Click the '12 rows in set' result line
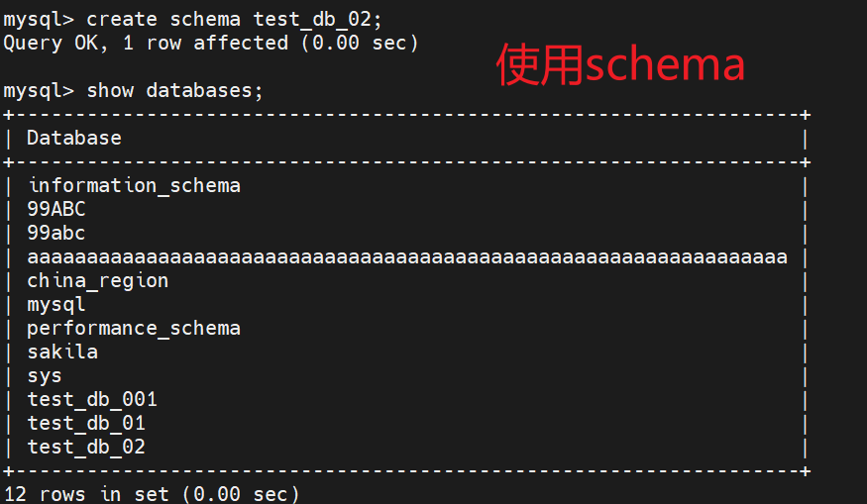The height and width of the screenshot is (504, 867). (x=152, y=493)
